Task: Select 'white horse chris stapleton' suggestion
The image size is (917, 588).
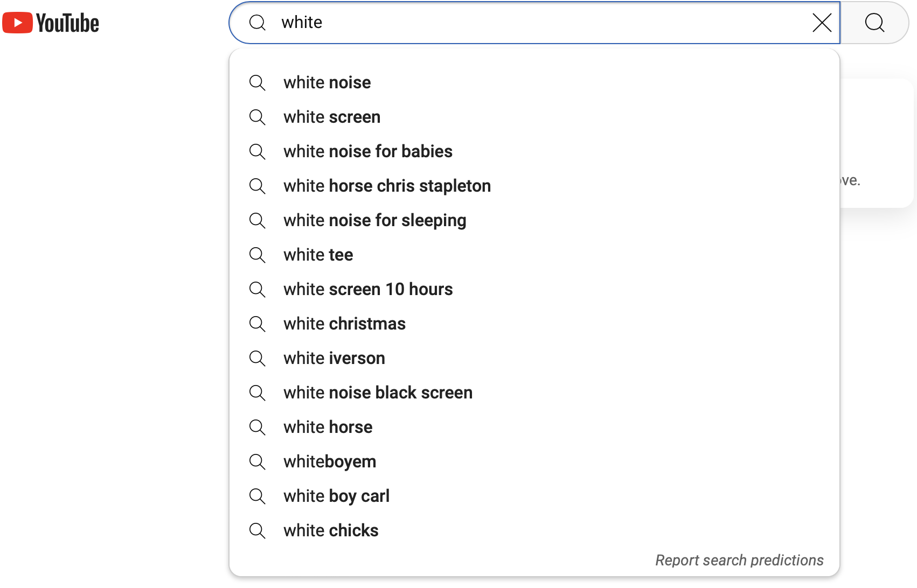Action: click(387, 186)
